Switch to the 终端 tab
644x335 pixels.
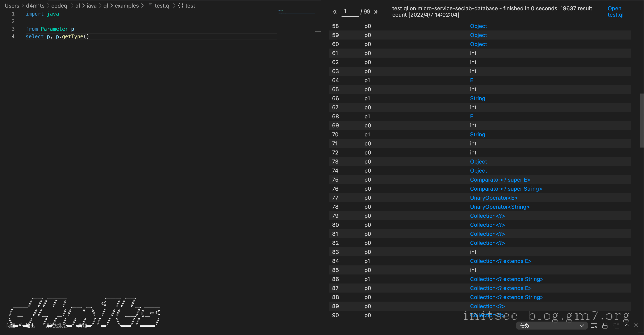83,326
